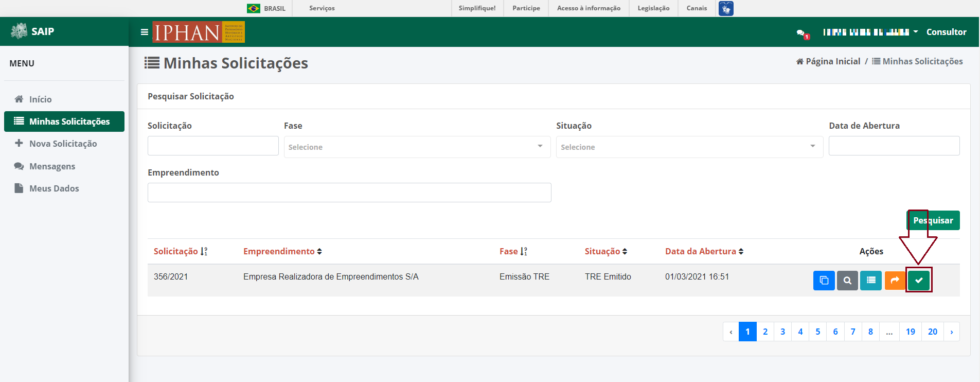Screen dimensions: 980x382
Task: Click the Acesso à informação link
Action: click(x=589, y=8)
